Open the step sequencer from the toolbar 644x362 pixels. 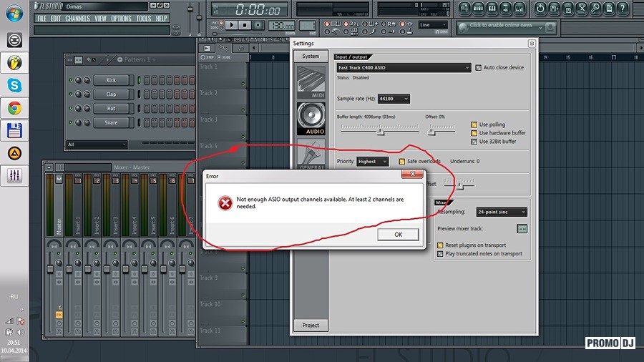478,8
